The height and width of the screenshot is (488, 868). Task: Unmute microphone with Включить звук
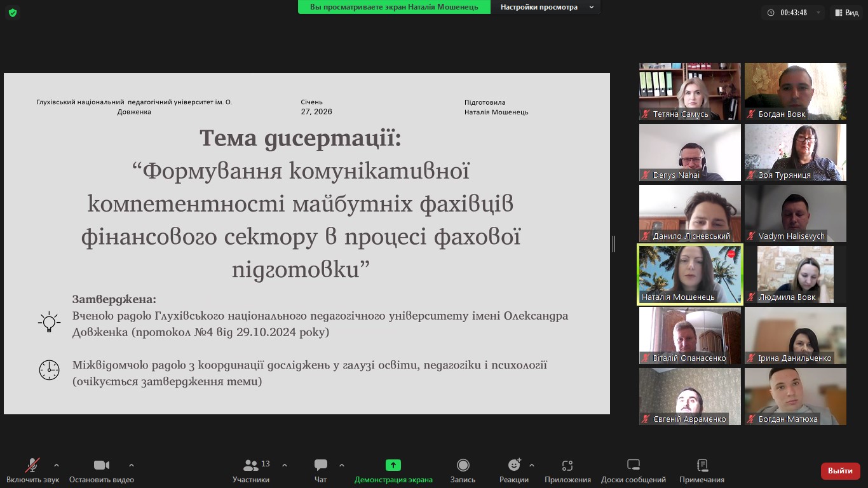point(32,471)
